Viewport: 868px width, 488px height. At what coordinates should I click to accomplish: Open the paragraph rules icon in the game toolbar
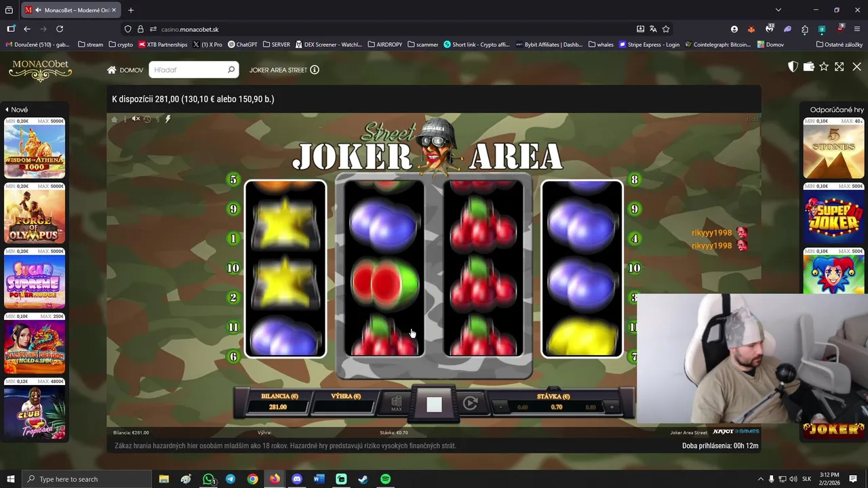[x=157, y=119]
